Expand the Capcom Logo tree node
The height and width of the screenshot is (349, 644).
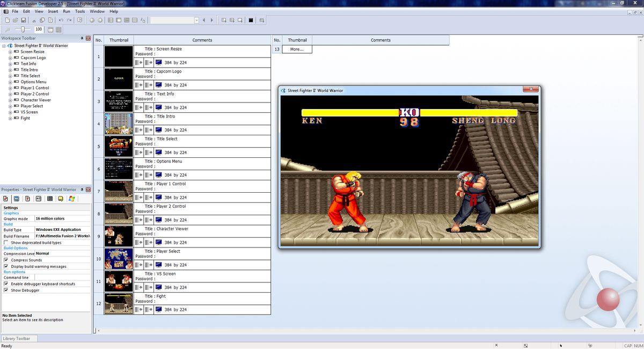pyautogui.click(x=10, y=57)
